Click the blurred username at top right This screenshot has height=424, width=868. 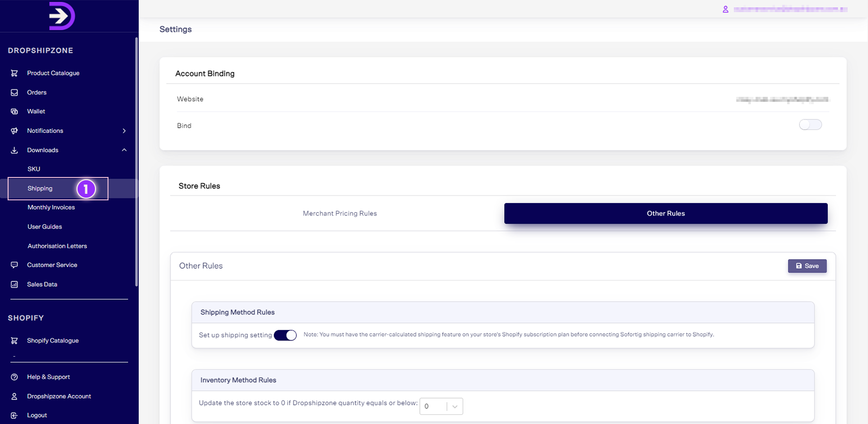790,9
